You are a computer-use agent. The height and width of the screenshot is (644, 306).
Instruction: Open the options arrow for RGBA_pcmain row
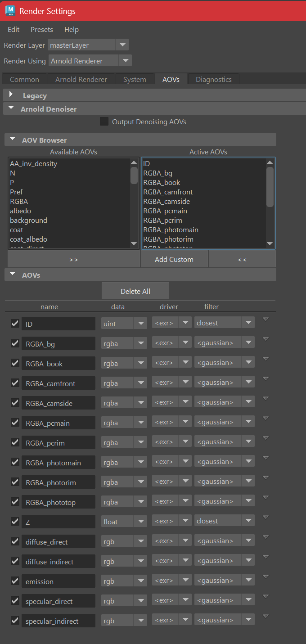click(x=265, y=418)
